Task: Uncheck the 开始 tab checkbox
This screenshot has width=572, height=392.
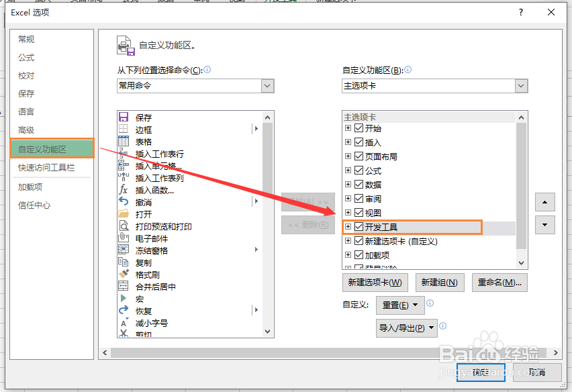Action: pos(359,128)
